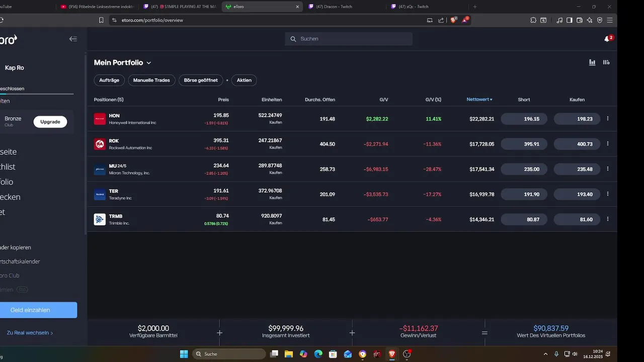Close the eToro browser tab

[297, 7]
